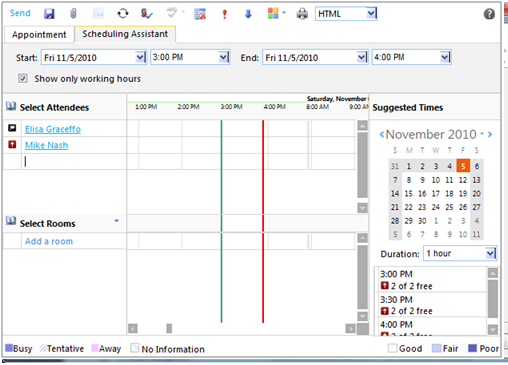
Task: Select the Scheduling Assistant tab
Action: [x=125, y=34]
